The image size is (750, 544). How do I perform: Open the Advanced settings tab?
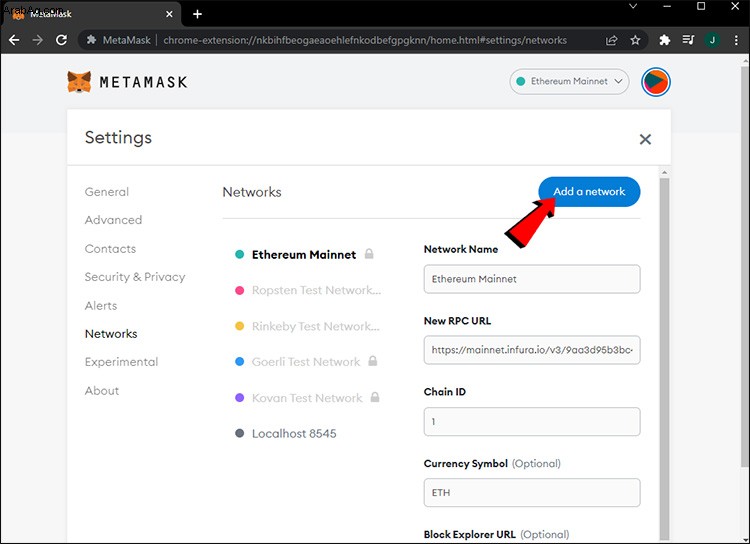click(x=113, y=220)
